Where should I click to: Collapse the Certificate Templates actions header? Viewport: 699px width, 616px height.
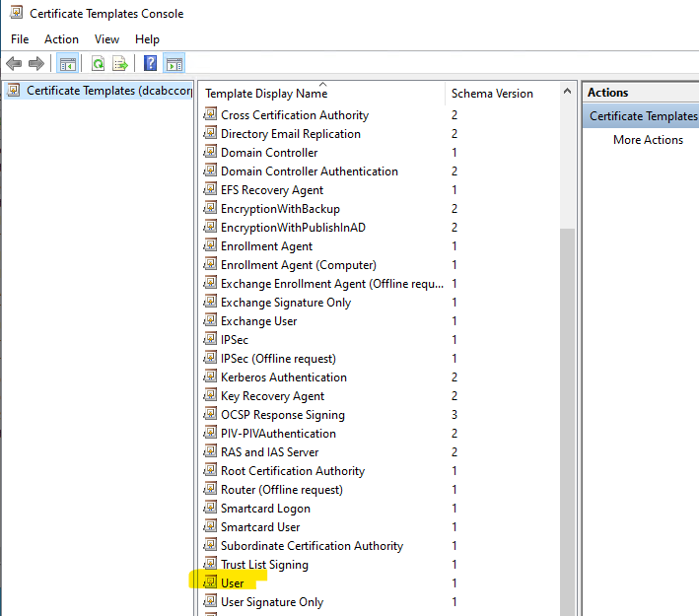[x=643, y=116]
